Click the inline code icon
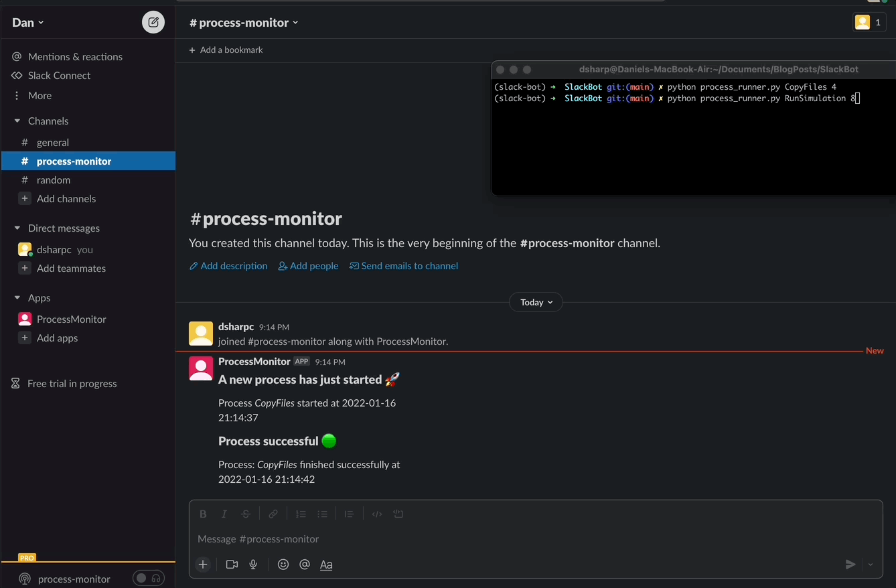The height and width of the screenshot is (588, 896). (x=377, y=514)
